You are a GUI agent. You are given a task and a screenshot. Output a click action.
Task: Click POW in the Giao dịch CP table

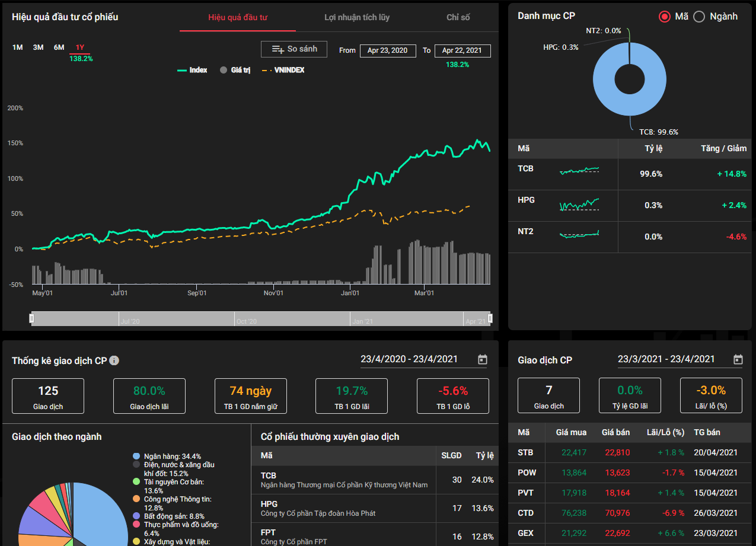[527, 472]
